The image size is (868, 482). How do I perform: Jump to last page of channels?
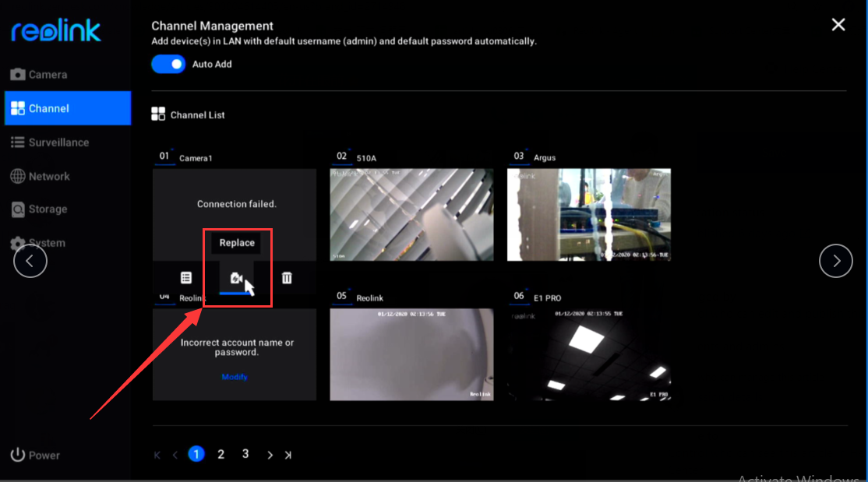coord(288,455)
